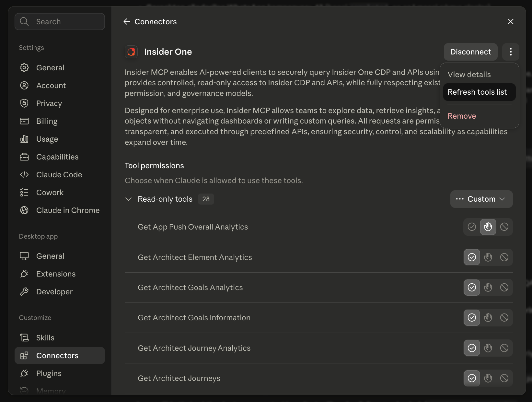The width and height of the screenshot is (532, 402).
Task: Choose Refresh tools list
Action: pos(479,92)
